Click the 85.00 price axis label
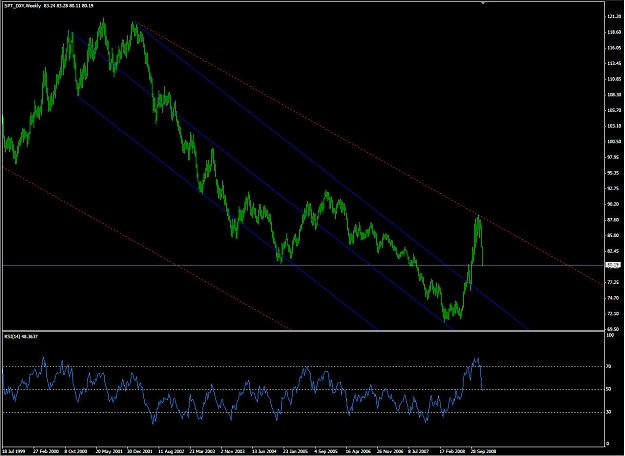 (x=613, y=235)
